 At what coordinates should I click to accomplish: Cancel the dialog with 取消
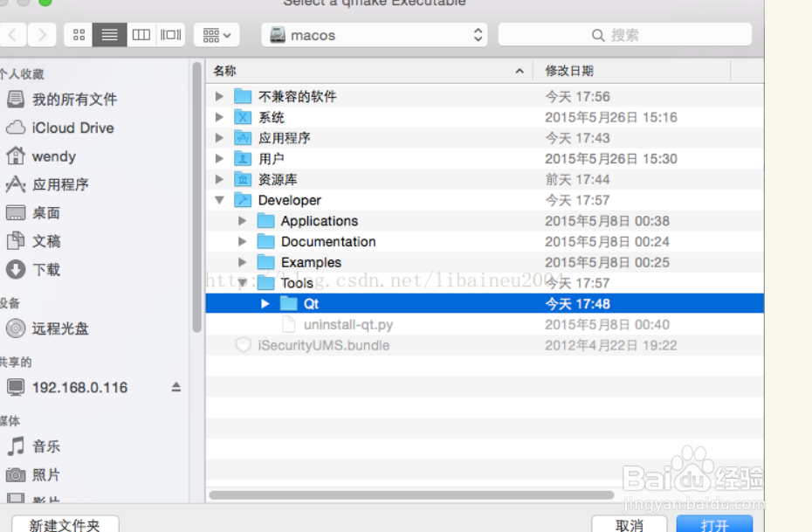[630, 524]
